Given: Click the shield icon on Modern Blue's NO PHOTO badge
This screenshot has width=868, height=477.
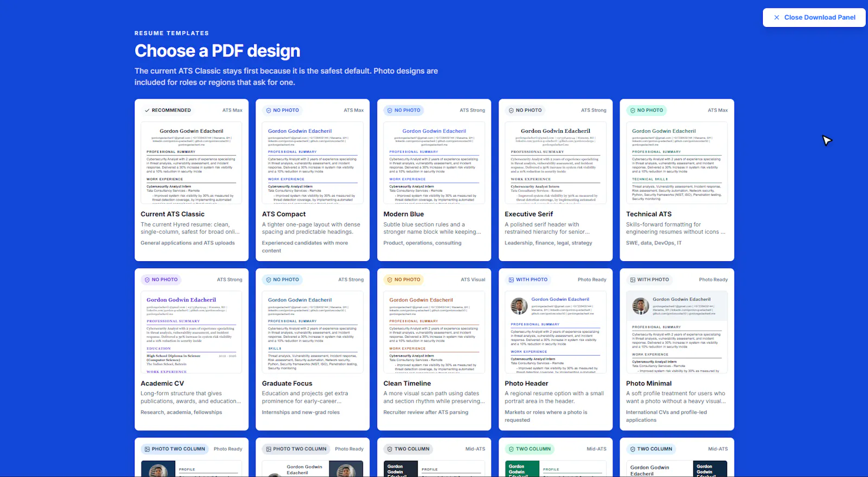Looking at the screenshot, I should coord(390,111).
